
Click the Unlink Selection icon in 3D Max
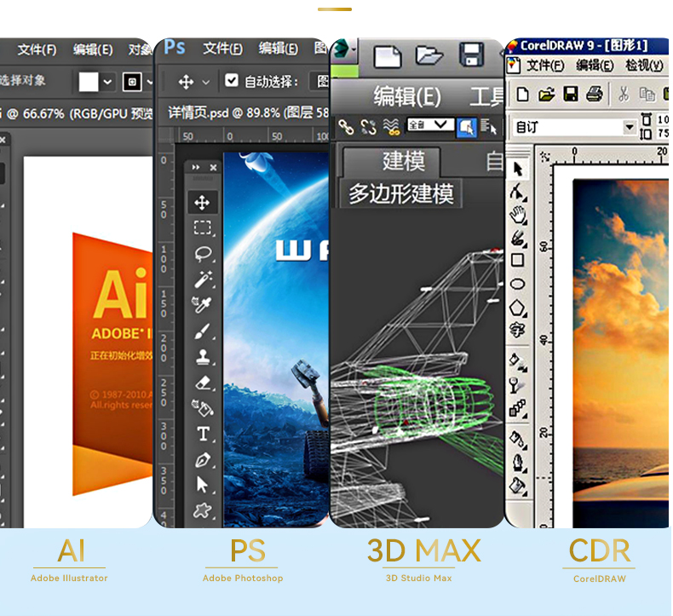pos(368,127)
